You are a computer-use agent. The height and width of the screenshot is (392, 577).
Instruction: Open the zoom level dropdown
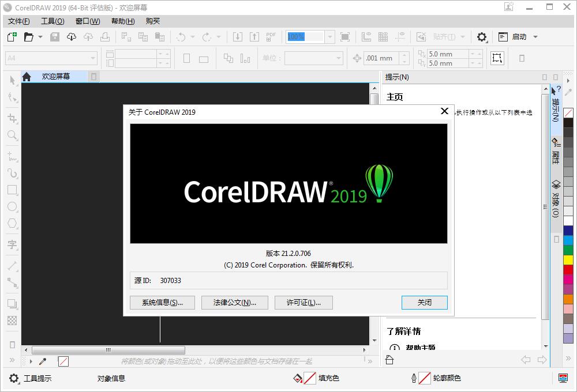click(329, 36)
